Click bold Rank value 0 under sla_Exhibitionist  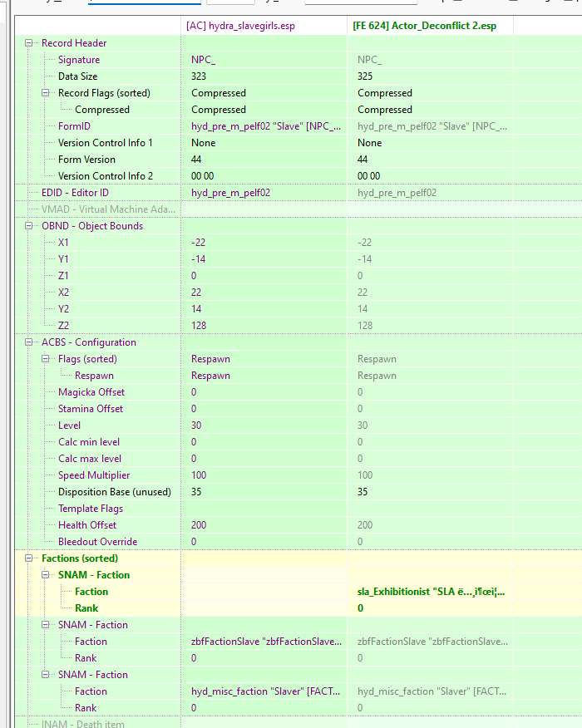(x=360, y=608)
